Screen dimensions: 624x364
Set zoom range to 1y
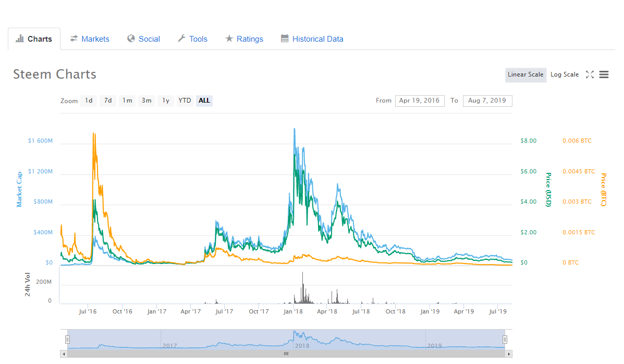(x=166, y=101)
